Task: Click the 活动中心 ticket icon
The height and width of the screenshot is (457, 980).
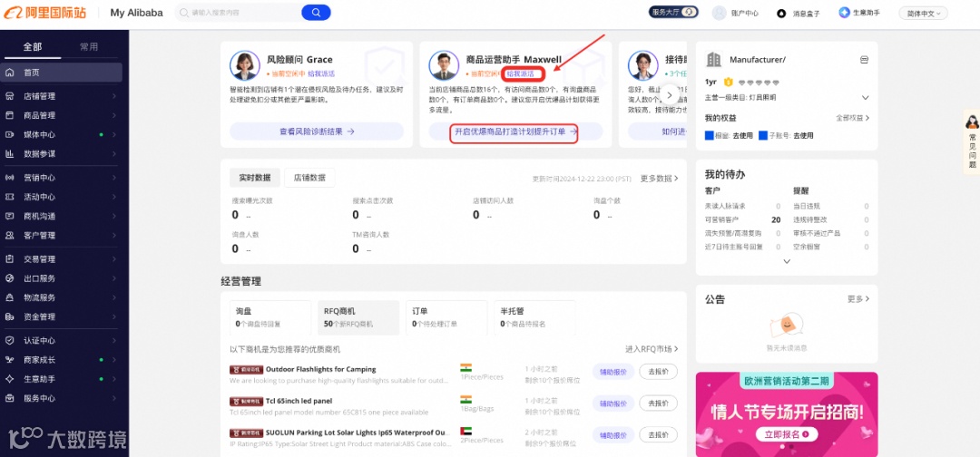Action: [x=9, y=198]
